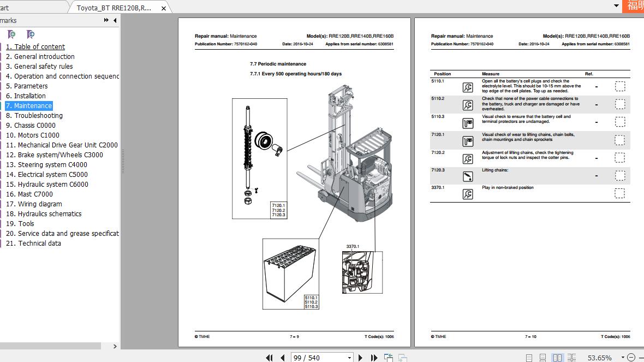Jump to '8. Troubleshooting' bookmark
The width and height of the screenshot is (644, 362).
[38, 115]
